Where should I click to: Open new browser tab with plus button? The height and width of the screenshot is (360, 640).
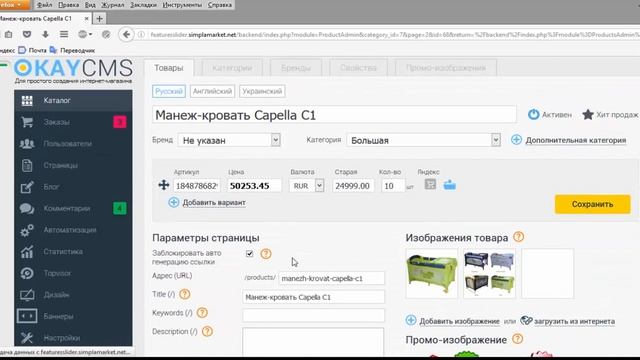99,18
